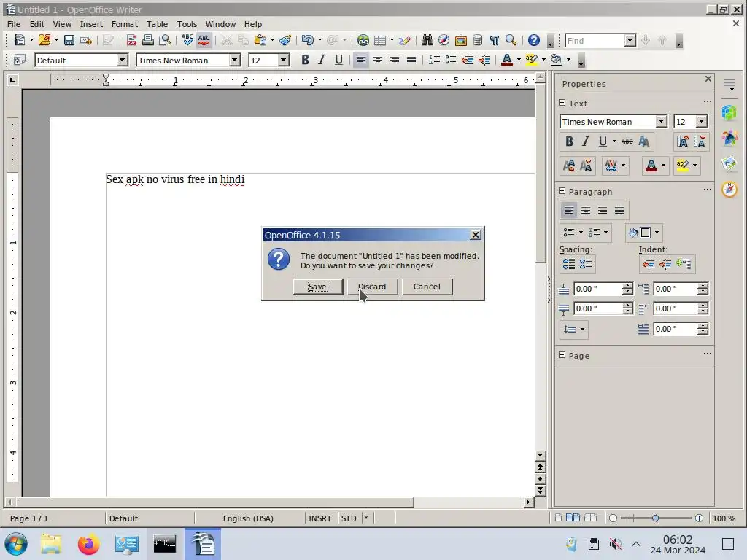Image resolution: width=747 pixels, height=560 pixels.
Task: Open the Format menu
Action: pos(124,24)
